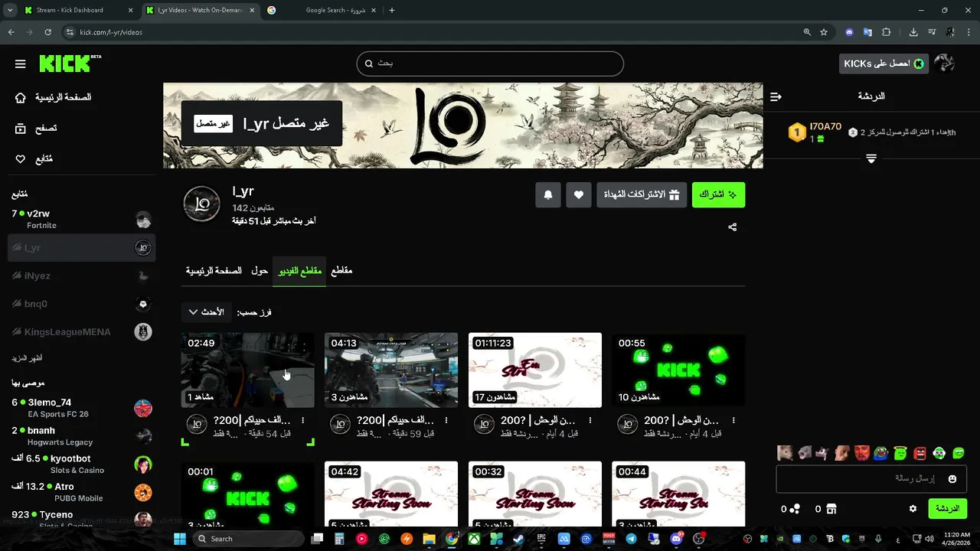This screenshot has height=551, width=980.
Task: Play the 04:42 Stream Starting Soon video
Action: pyautogui.click(x=391, y=494)
